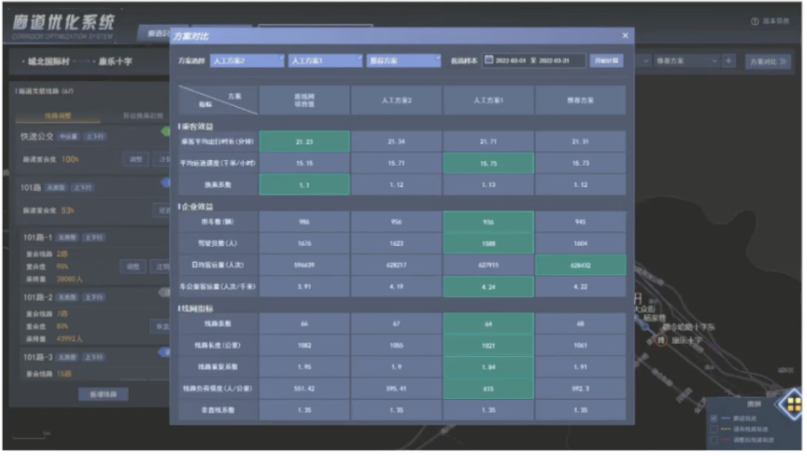This screenshot has height=456, width=807.
Task: Select the highlighted 615 load intensity cell
Action: [488, 389]
